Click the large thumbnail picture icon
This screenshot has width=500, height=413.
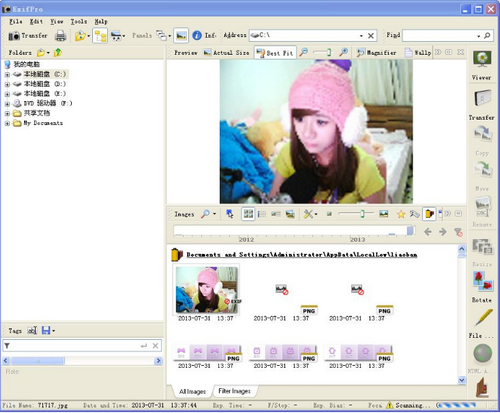pyautogui.click(x=384, y=214)
